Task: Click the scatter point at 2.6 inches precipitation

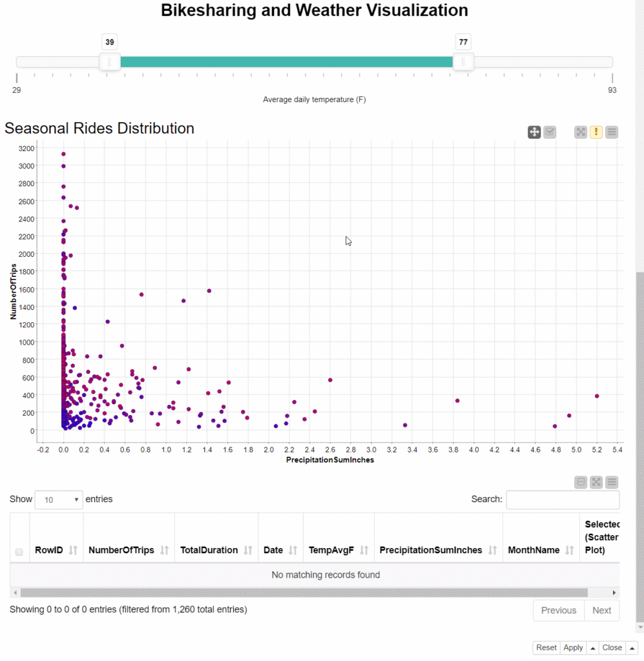Action: [x=330, y=380]
